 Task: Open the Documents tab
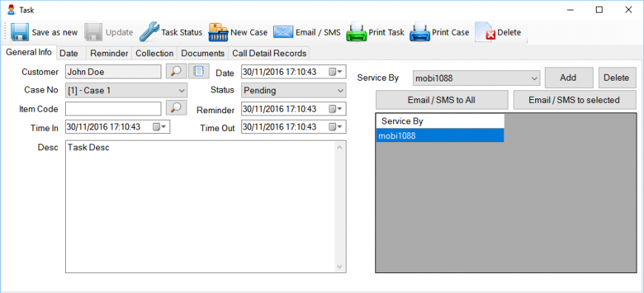[x=203, y=53]
